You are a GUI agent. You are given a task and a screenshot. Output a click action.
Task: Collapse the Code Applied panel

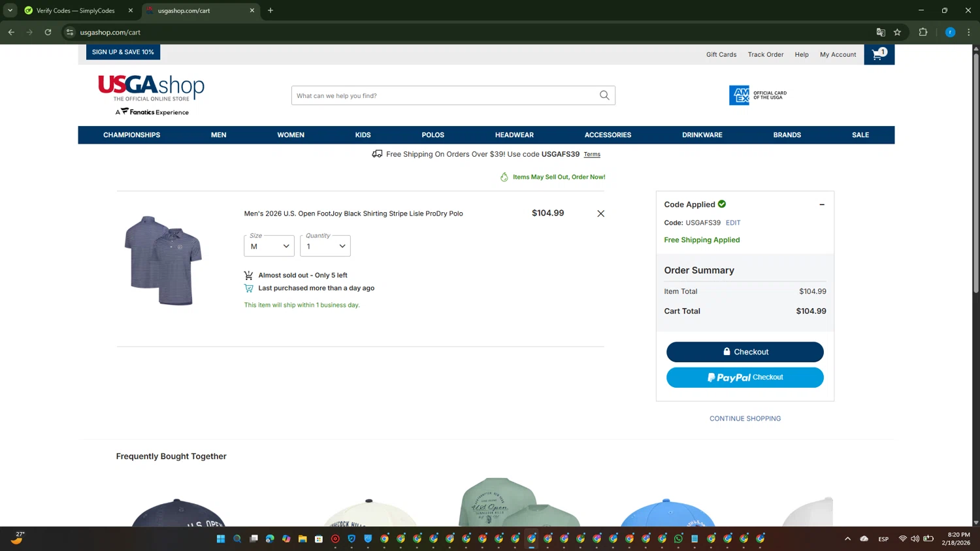(822, 204)
